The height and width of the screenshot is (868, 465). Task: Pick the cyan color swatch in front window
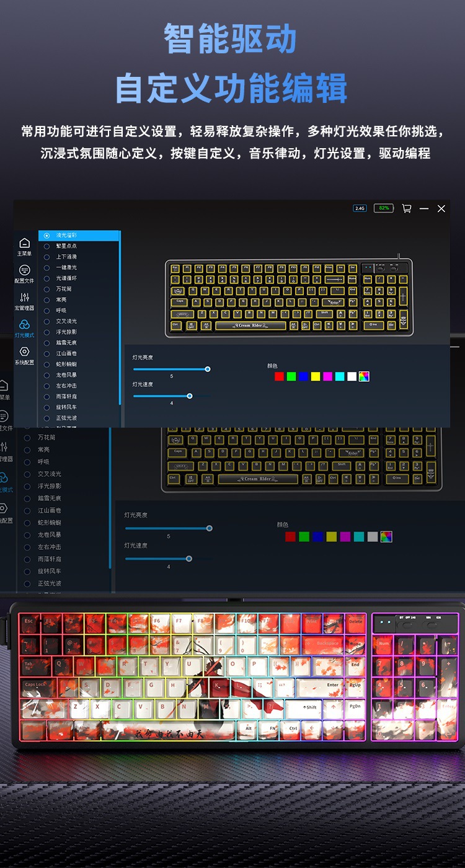[x=340, y=376]
